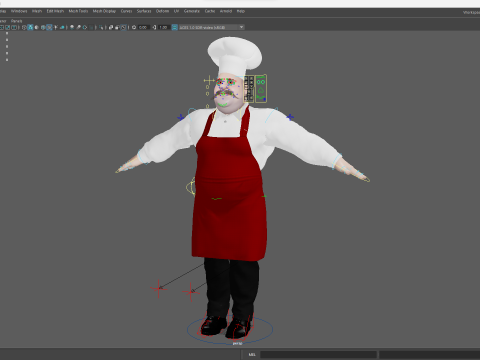The height and width of the screenshot is (360, 480).
Task: Open the Deform menu
Action: (x=162, y=11)
